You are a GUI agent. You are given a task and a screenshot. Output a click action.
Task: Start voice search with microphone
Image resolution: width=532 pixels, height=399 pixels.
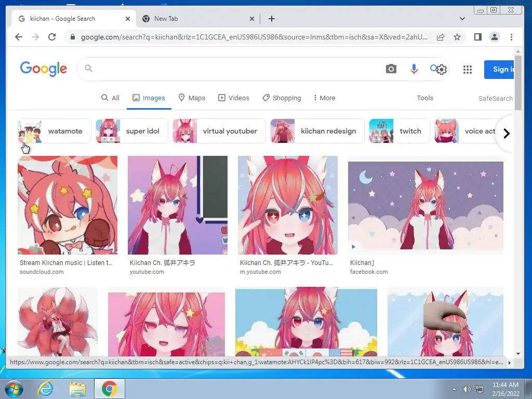point(414,69)
